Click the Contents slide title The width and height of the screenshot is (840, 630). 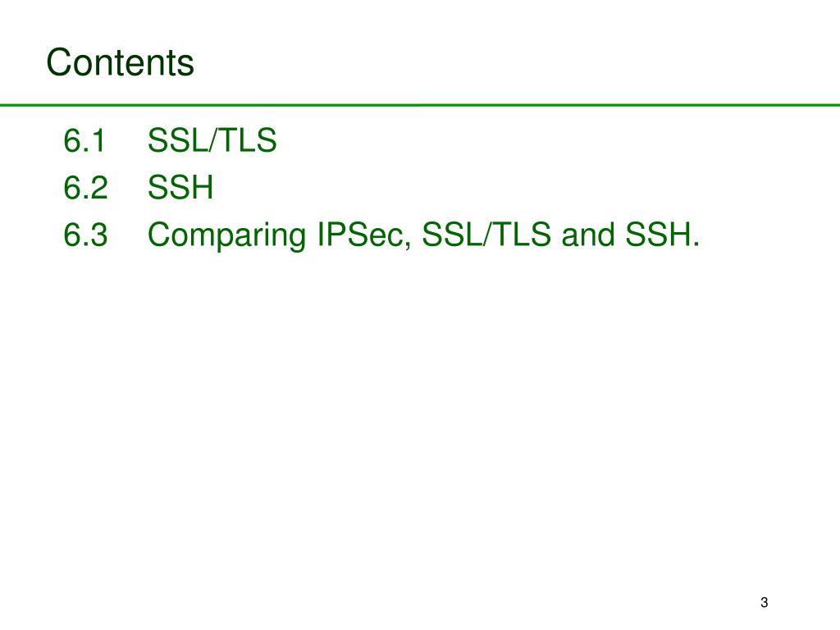(x=120, y=62)
